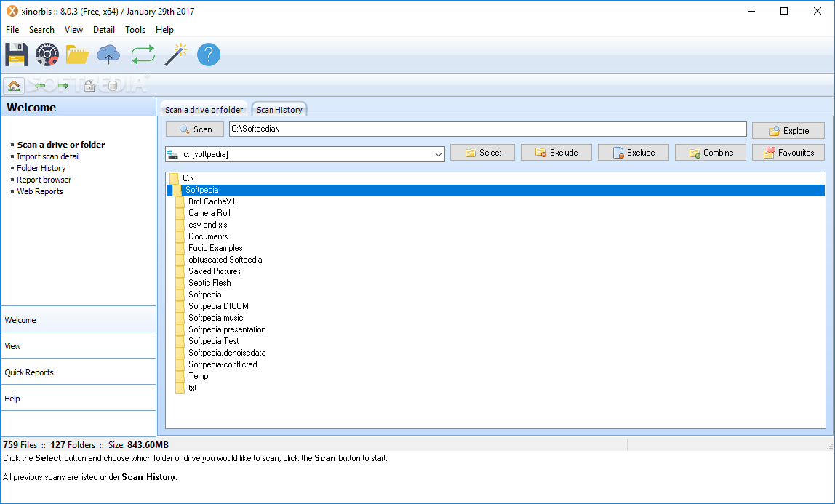Expand the Help sidebar section
The width and height of the screenshot is (835, 504).
point(79,398)
